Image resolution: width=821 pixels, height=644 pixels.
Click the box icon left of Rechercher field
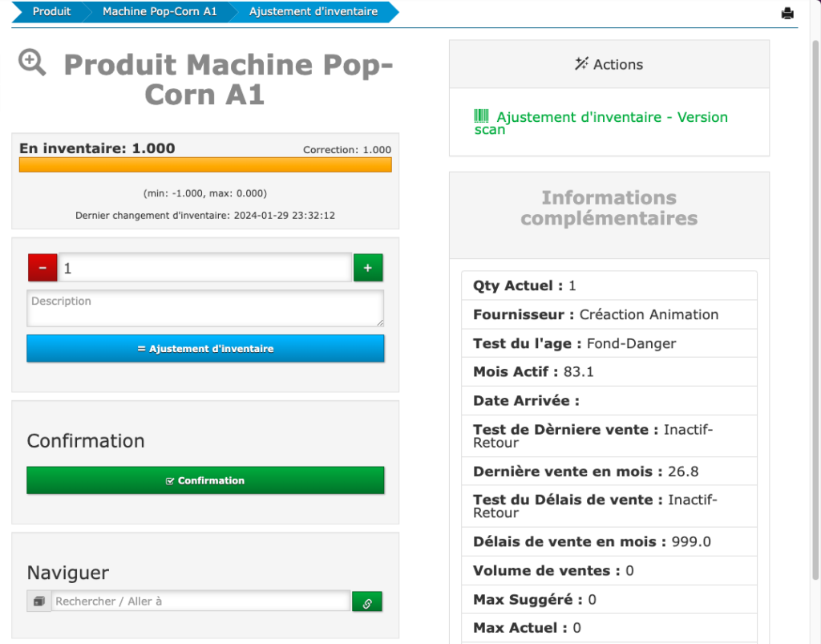[38, 601]
